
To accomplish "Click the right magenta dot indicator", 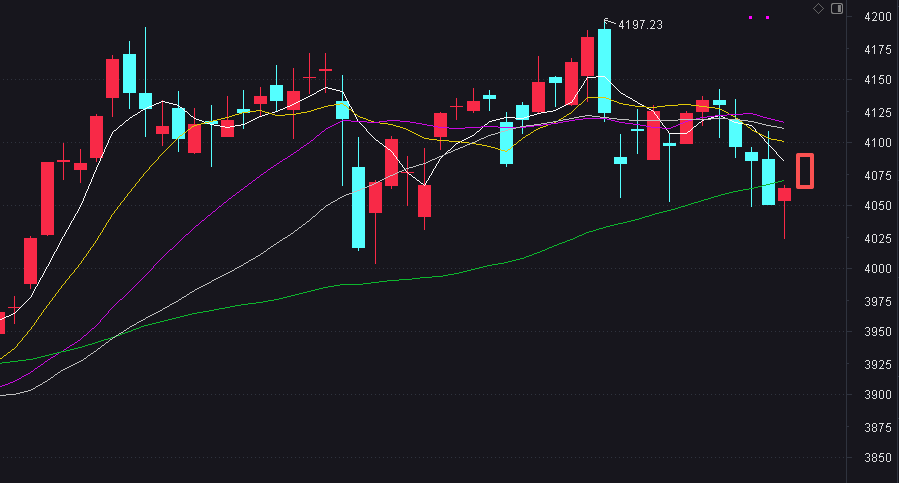I will 767,17.
